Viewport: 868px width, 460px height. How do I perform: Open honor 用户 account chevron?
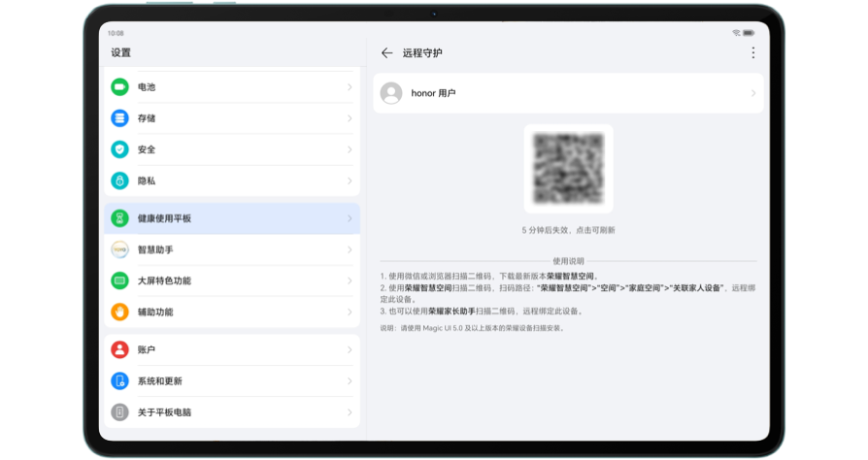753,93
